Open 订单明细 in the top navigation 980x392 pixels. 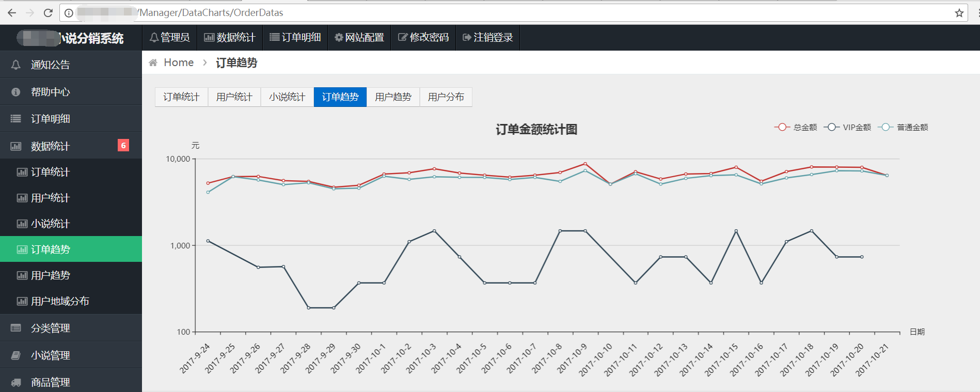coord(295,37)
